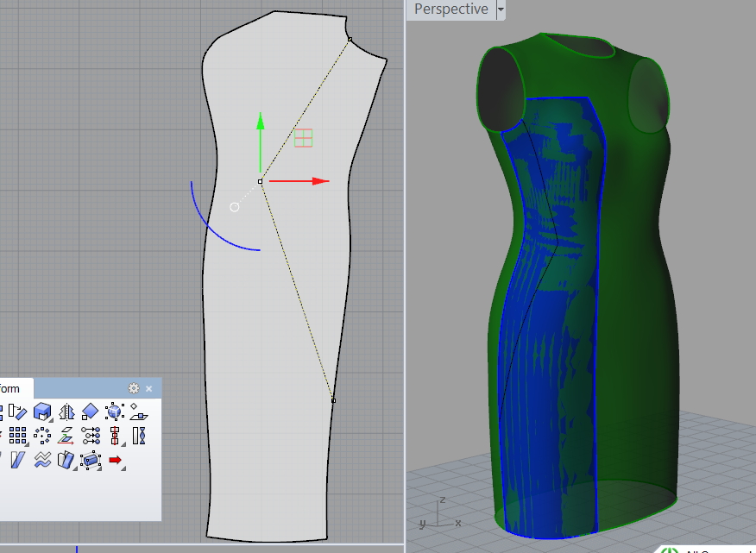Screen dimensions: 756x553
Task: Open the toolbar gear options menu
Action: 134,388
